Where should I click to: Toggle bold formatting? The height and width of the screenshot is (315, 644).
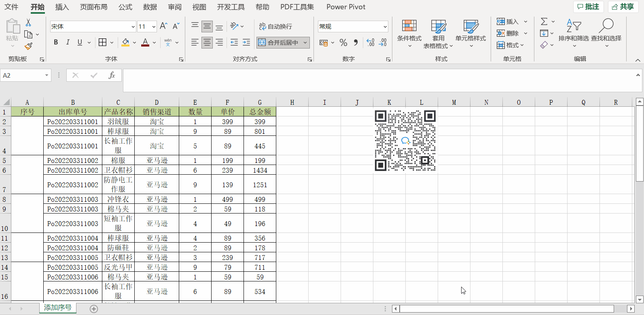click(56, 42)
